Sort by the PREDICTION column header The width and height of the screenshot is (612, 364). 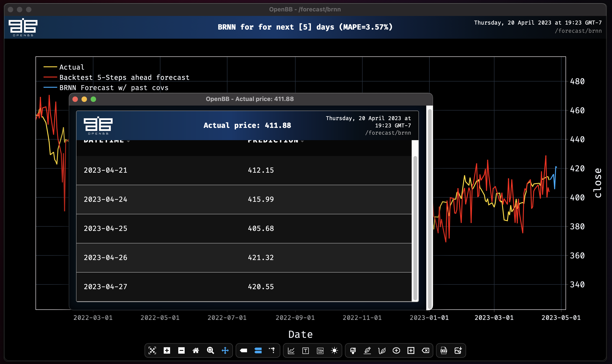point(276,141)
